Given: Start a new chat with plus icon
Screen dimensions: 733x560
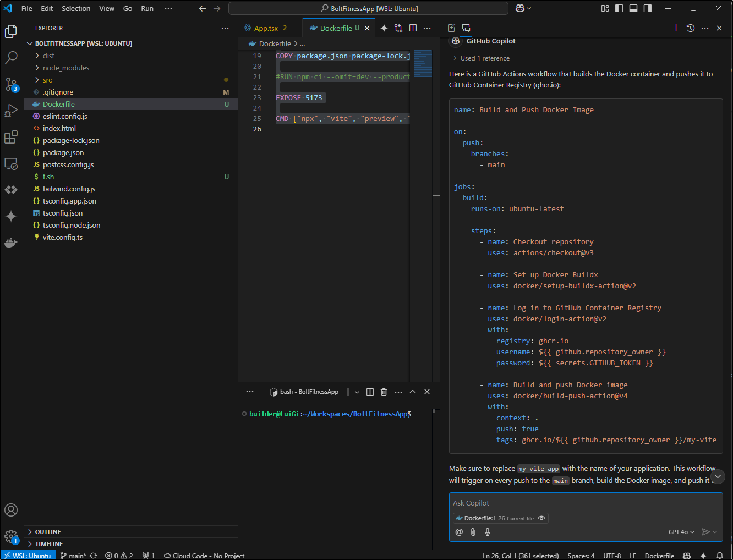Looking at the screenshot, I should [x=676, y=28].
